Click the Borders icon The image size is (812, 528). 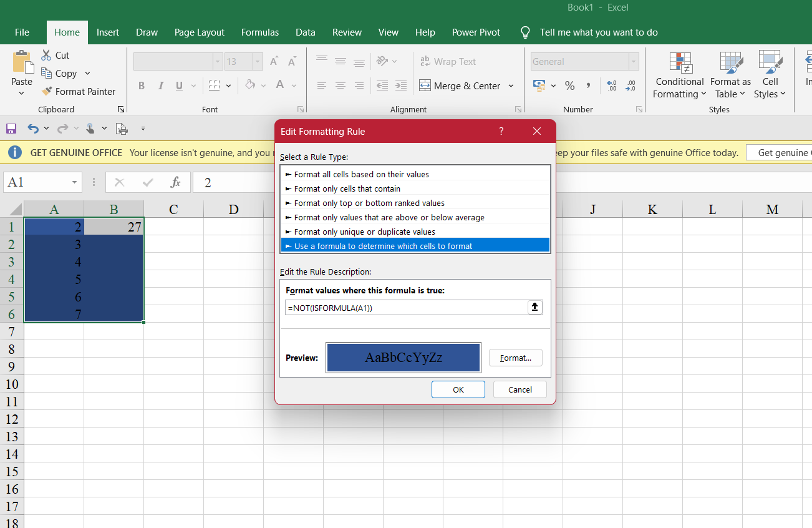tap(215, 86)
